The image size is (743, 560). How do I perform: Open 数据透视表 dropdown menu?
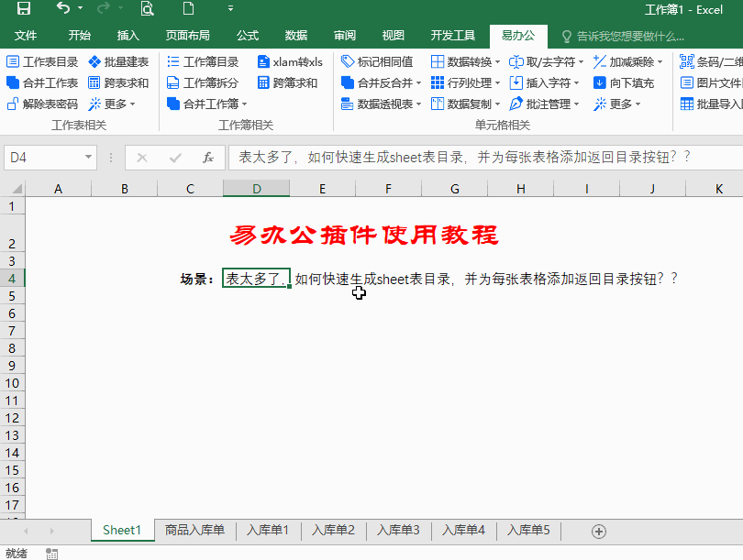click(x=419, y=104)
